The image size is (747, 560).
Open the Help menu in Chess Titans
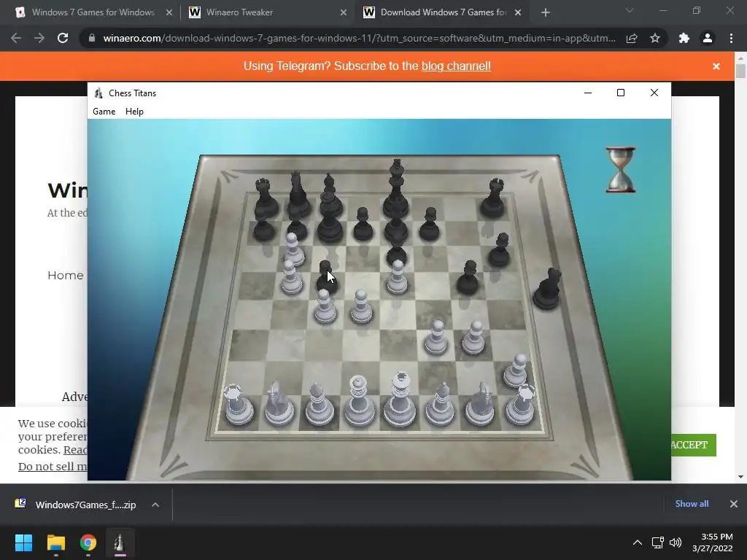click(x=134, y=112)
